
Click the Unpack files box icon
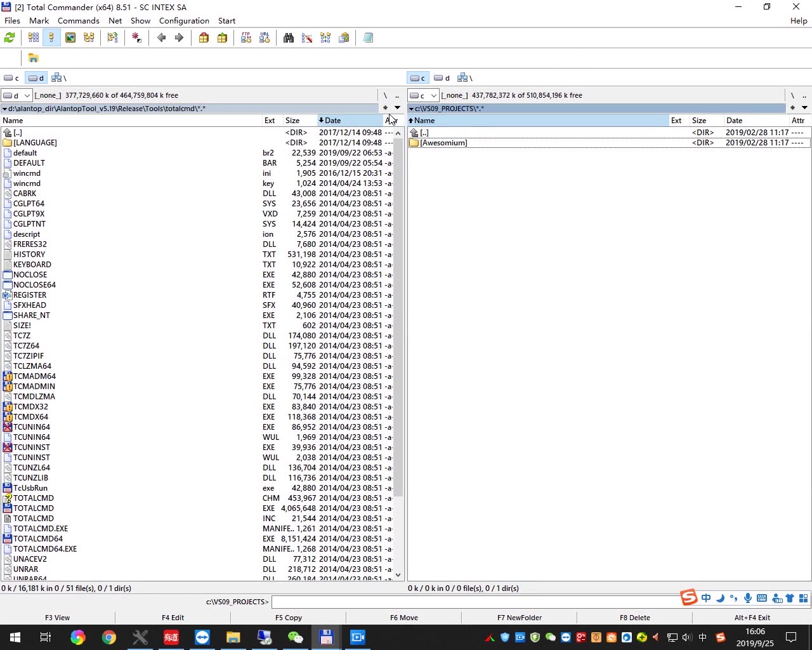(222, 38)
